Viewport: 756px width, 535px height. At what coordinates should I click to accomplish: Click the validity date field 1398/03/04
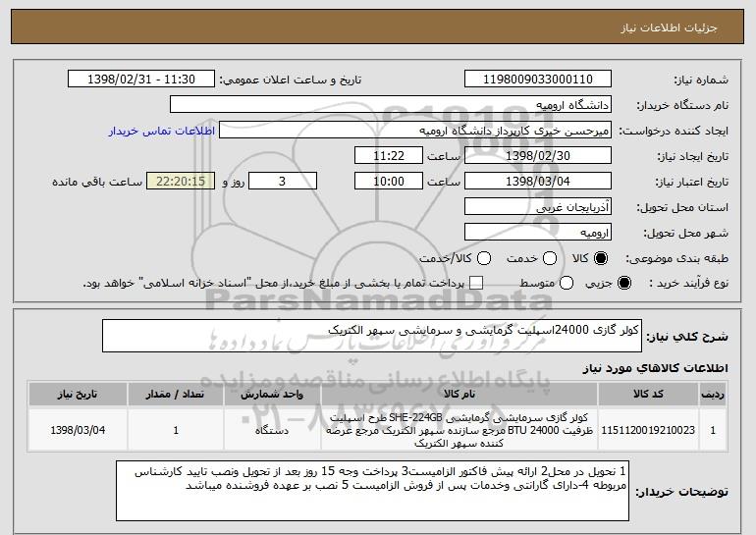click(x=538, y=182)
